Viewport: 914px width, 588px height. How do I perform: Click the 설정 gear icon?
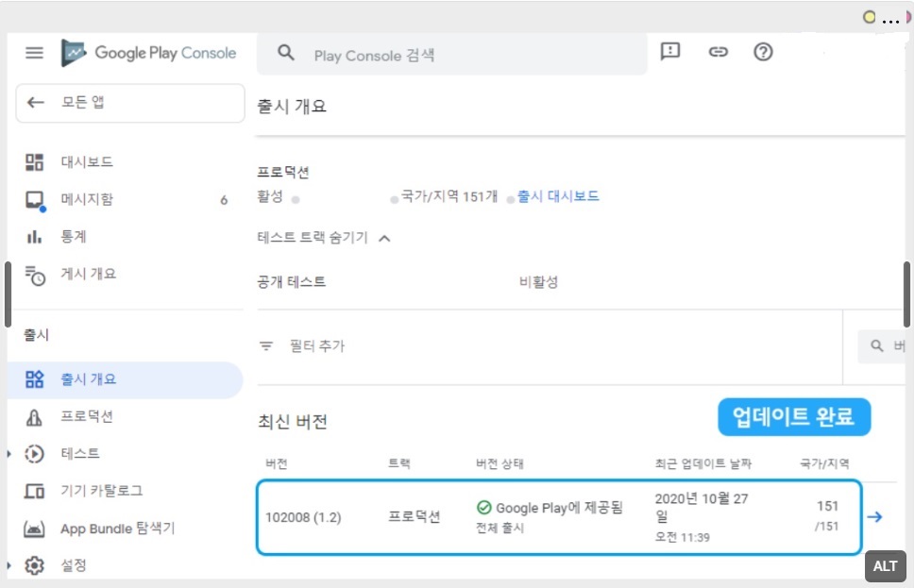tap(34, 565)
